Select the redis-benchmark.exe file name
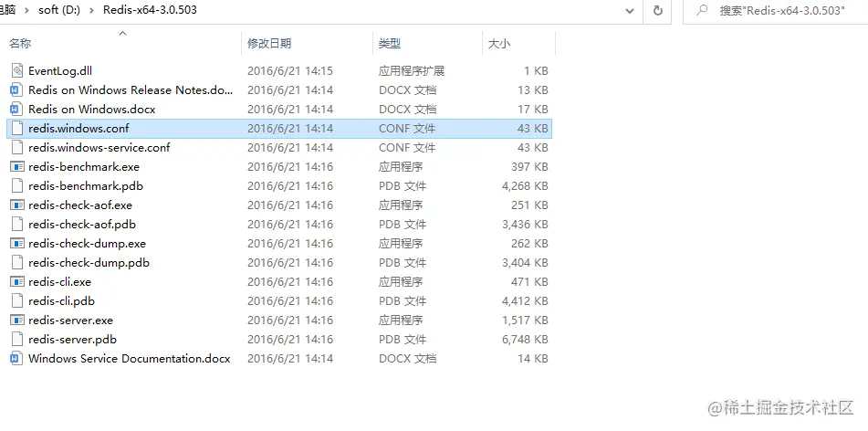 pyautogui.click(x=84, y=167)
